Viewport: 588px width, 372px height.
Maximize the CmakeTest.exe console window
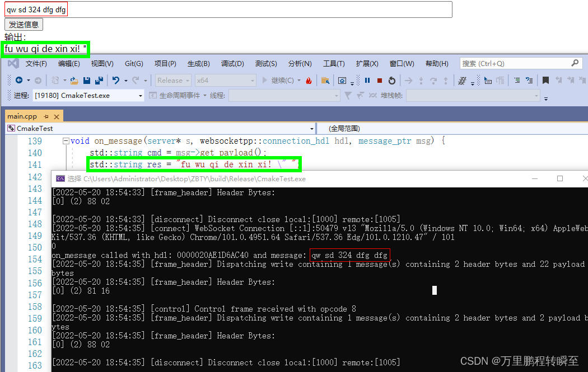(560, 178)
